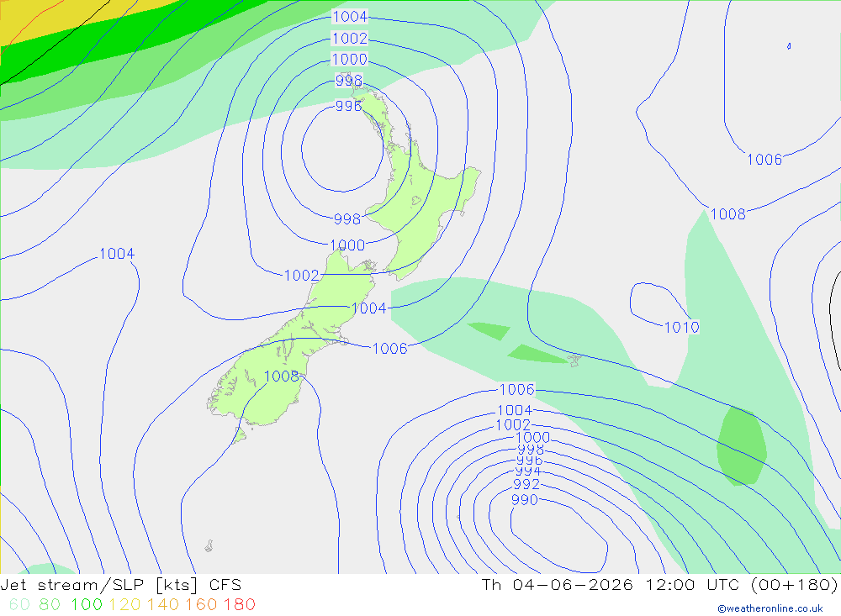Screen dimensions: 841x616
Task: Click the 140 kts legend value
Action: tap(162, 605)
